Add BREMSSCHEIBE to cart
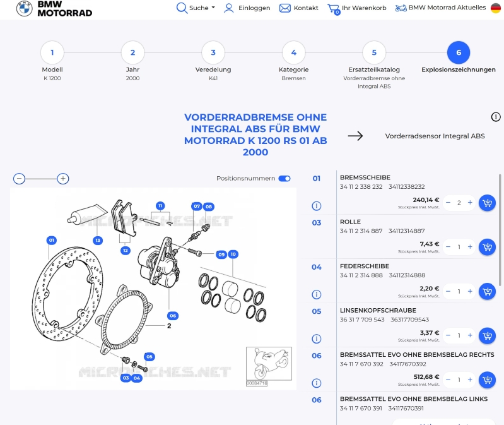This screenshot has width=504, height=425. click(x=488, y=203)
